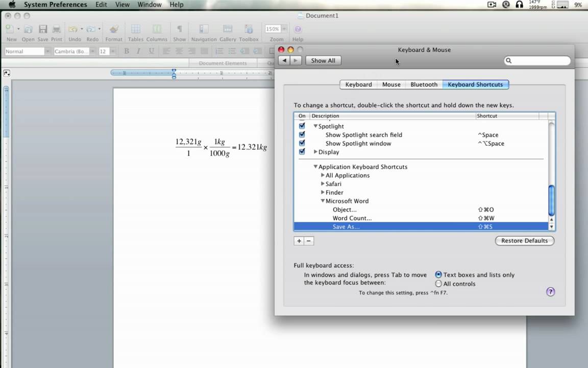
Task: Click the Show All button
Action: (323, 60)
